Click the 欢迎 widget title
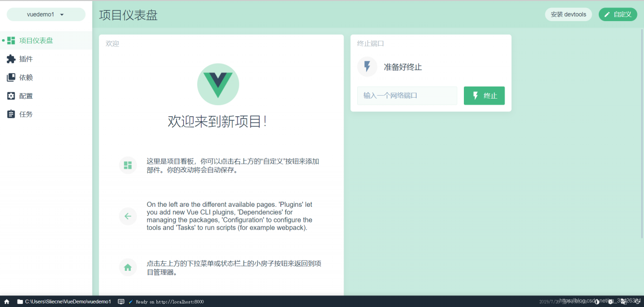Viewport: 644px width, 307px height. click(x=112, y=44)
